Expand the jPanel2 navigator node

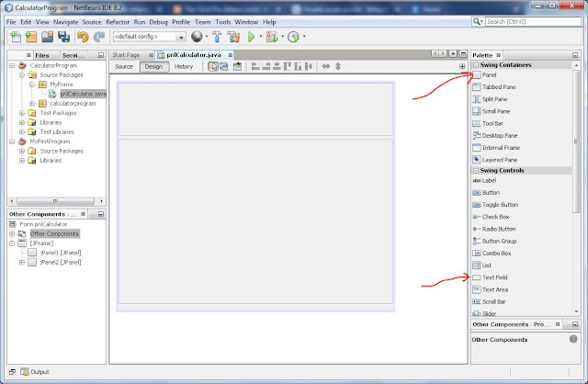22,263
